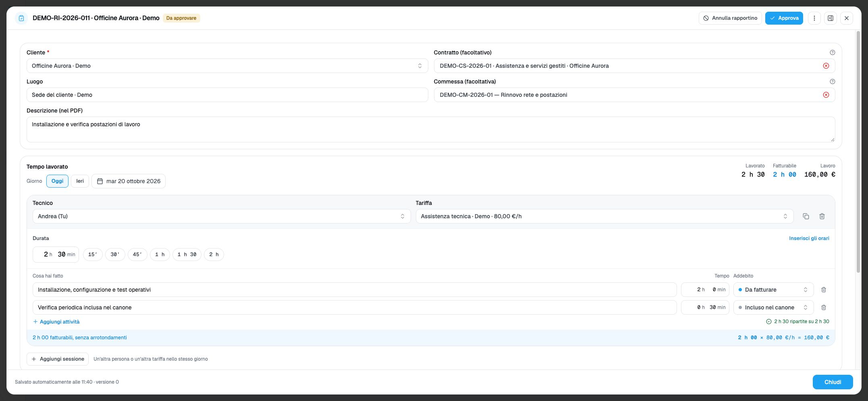Delete the 'Verifica periodica' activity row
Viewport: 868px width, 401px height.
coord(824,307)
